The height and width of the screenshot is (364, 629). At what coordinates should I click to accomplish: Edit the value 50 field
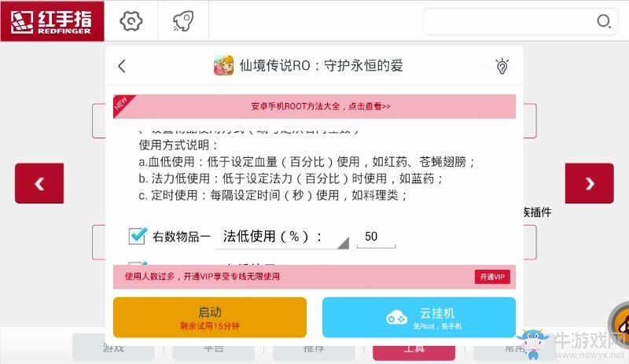[377, 237]
